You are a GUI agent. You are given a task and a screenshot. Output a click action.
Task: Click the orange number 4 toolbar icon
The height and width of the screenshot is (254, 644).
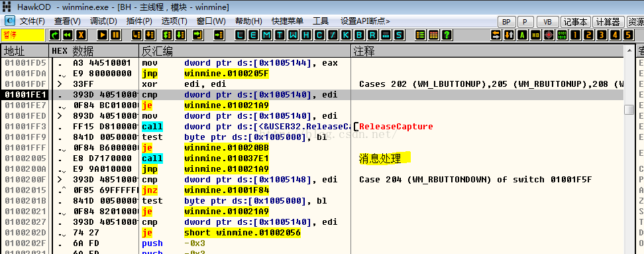(x=615, y=35)
